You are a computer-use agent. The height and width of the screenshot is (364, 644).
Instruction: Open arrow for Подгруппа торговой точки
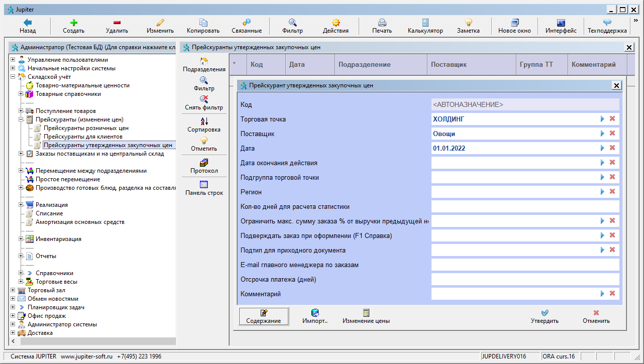click(602, 177)
